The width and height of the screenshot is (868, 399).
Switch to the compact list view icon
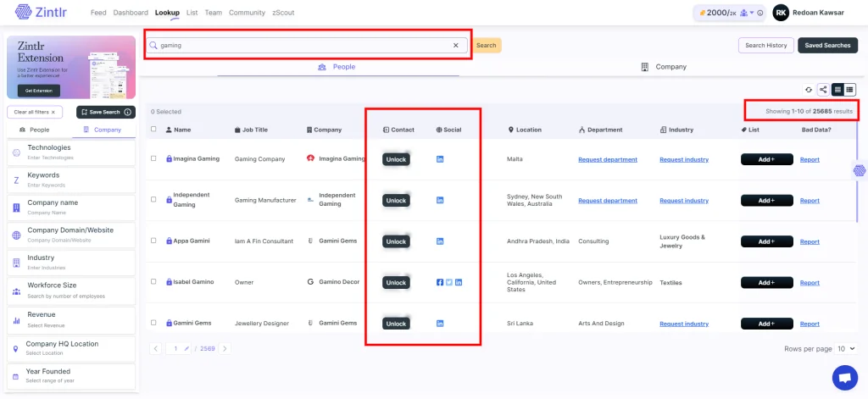(x=849, y=89)
